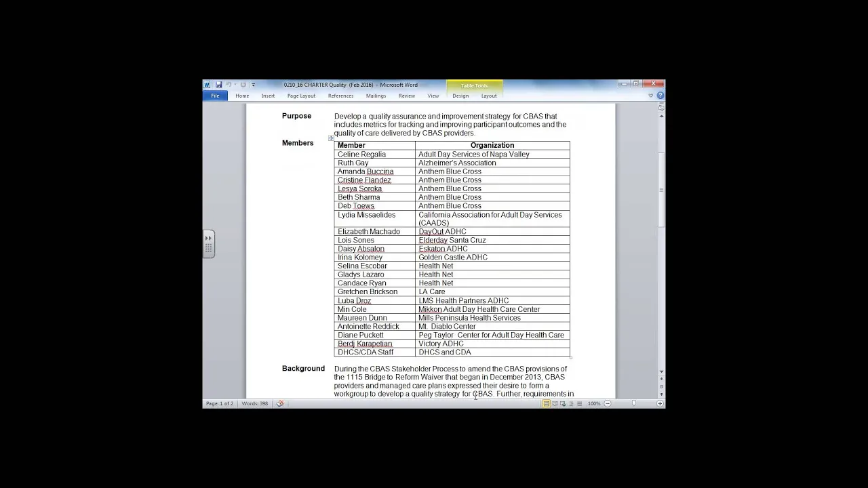The width and height of the screenshot is (868, 488).
Task: Click the Words: 398 count in status bar
Action: pos(255,403)
